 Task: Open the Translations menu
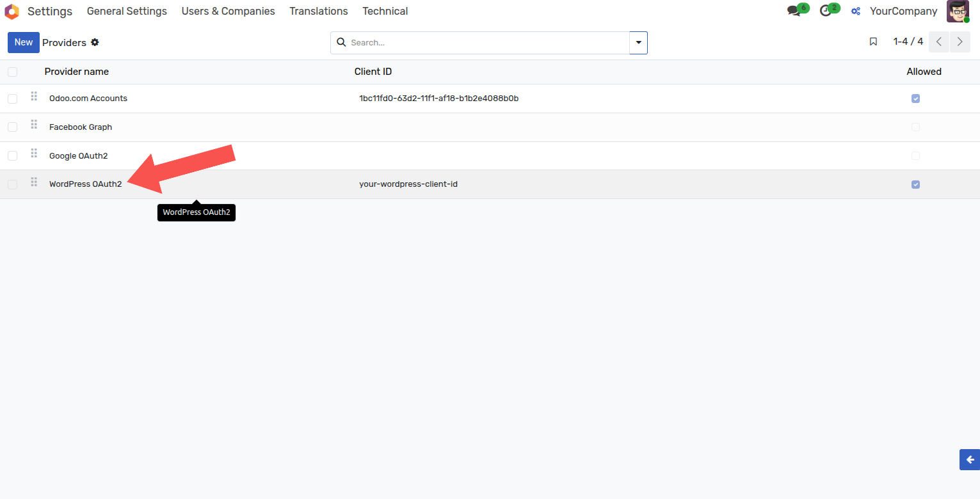[x=319, y=11]
